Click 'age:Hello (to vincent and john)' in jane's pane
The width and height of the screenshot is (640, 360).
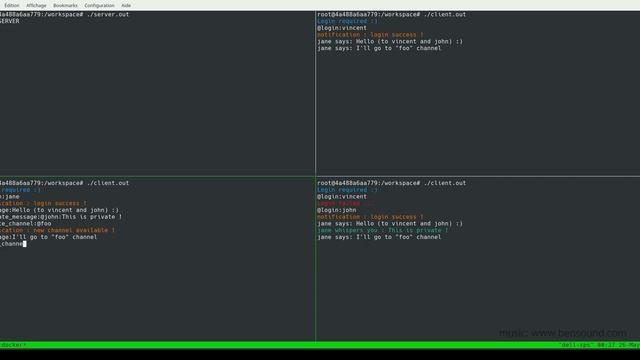60,210
